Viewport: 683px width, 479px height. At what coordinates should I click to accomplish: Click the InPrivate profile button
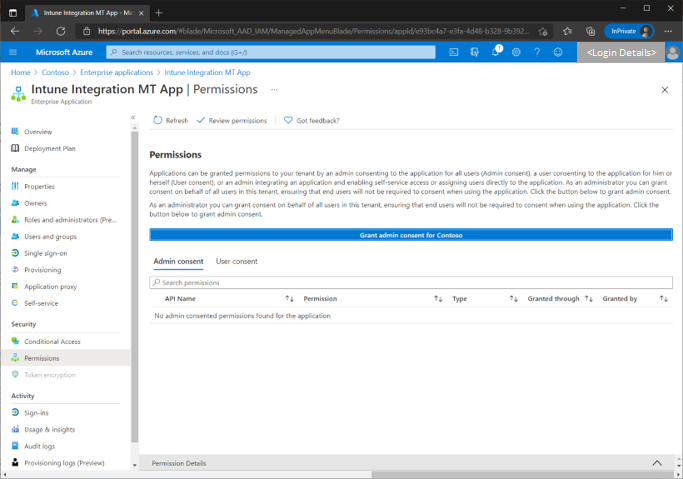pyautogui.click(x=629, y=31)
